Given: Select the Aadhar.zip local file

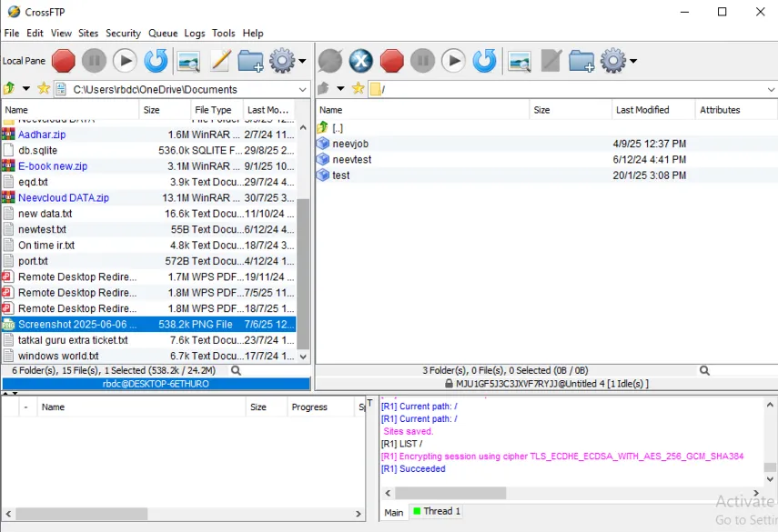Looking at the screenshot, I should [149, 135].
